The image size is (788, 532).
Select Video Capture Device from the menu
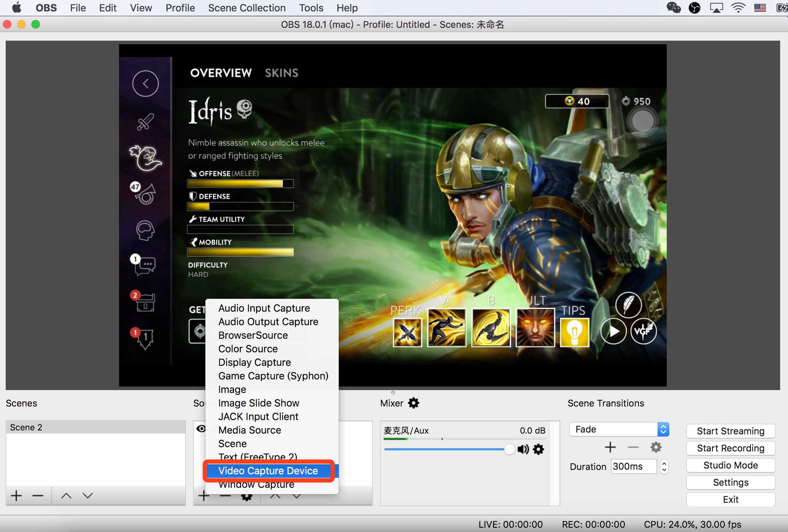pyautogui.click(x=268, y=470)
